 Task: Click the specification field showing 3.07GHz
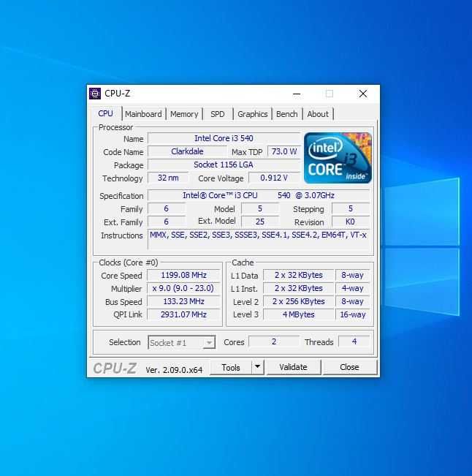click(259, 195)
